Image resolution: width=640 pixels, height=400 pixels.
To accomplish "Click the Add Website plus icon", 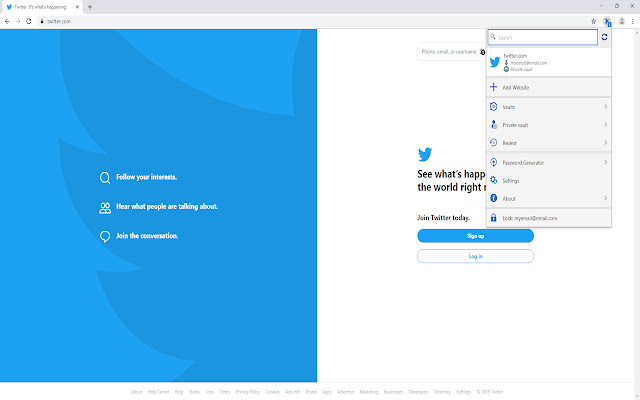I will (x=493, y=87).
